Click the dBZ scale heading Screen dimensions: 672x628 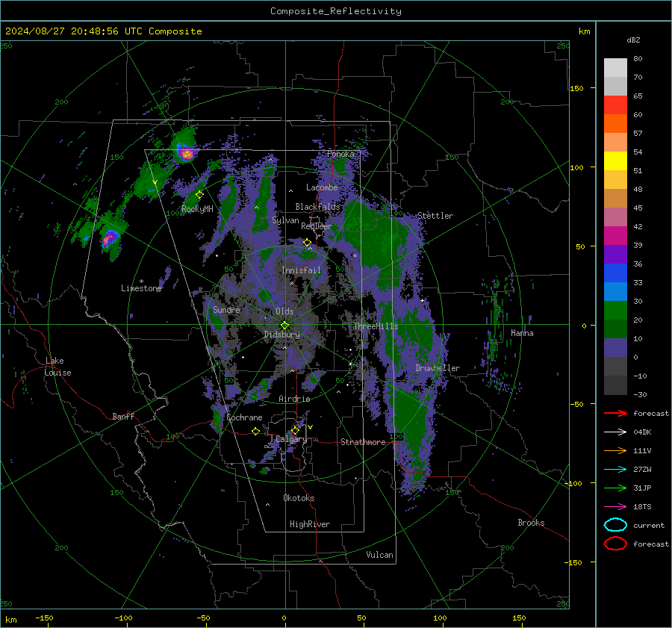point(633,40)
